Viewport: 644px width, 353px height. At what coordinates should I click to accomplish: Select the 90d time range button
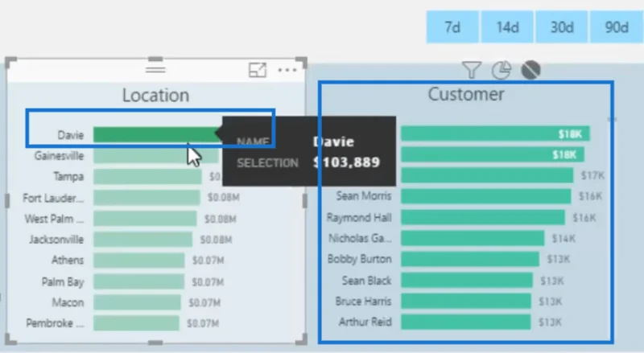tap(617, 27)
